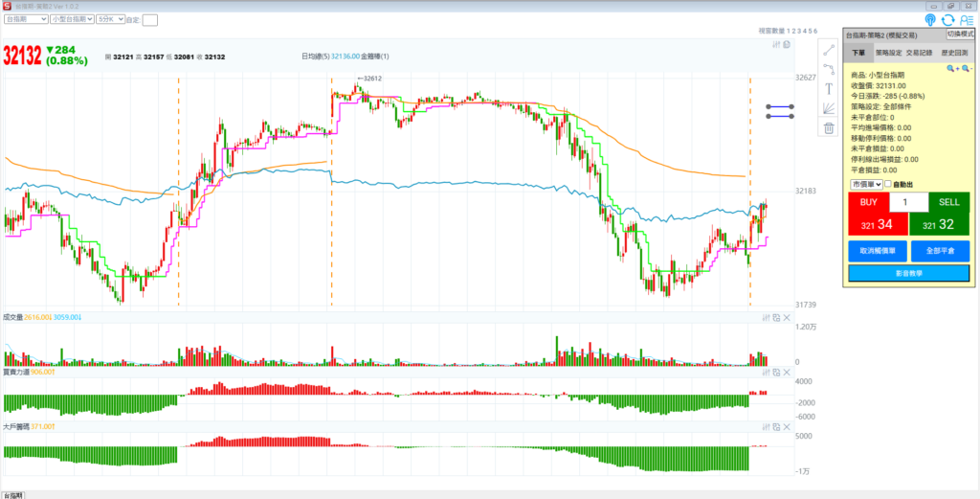Viewport: 980px width, 499px height.
Task: Zoom in with the magnifier plus icon
Action: [951, 69]
